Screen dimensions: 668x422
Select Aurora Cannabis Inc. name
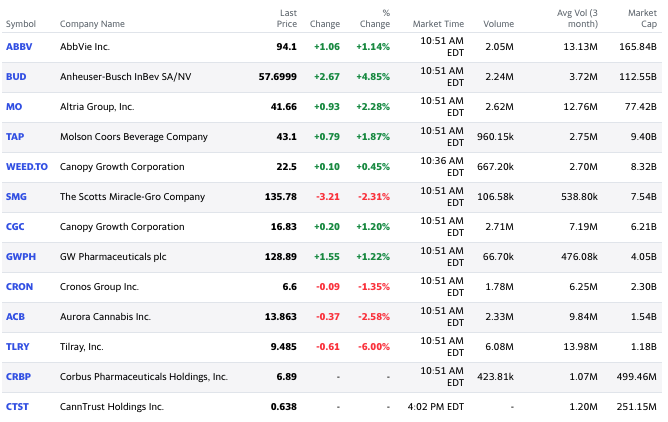pyautogui.click(x=105, y=317)
